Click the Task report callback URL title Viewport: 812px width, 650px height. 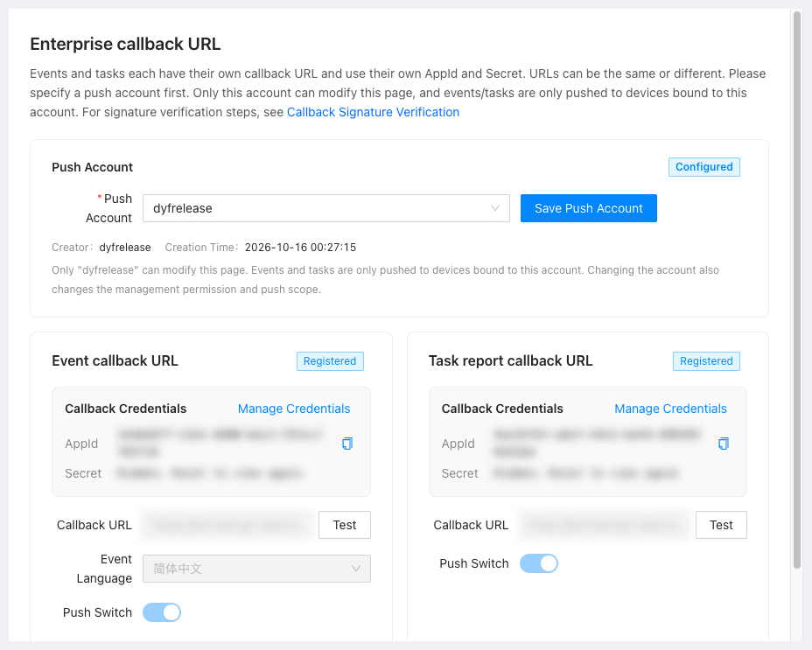511,360
